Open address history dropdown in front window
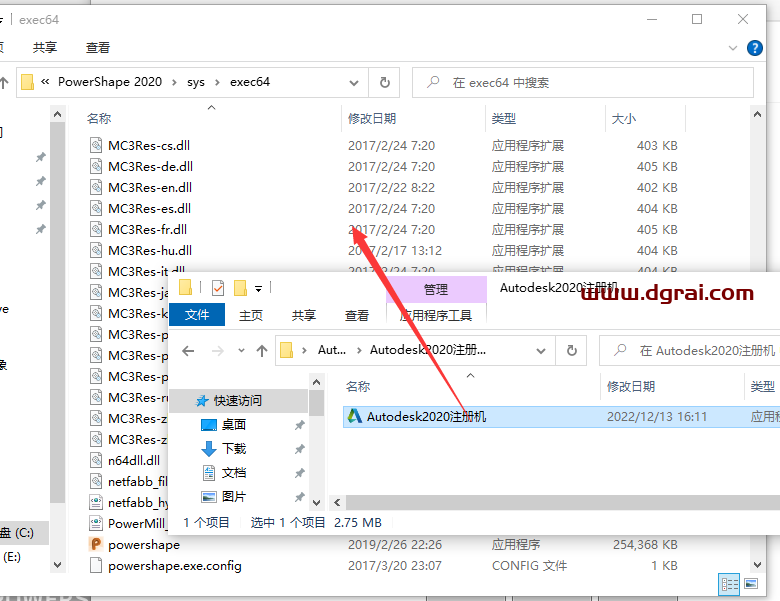 pyautogui.click(x=541, y=351)
